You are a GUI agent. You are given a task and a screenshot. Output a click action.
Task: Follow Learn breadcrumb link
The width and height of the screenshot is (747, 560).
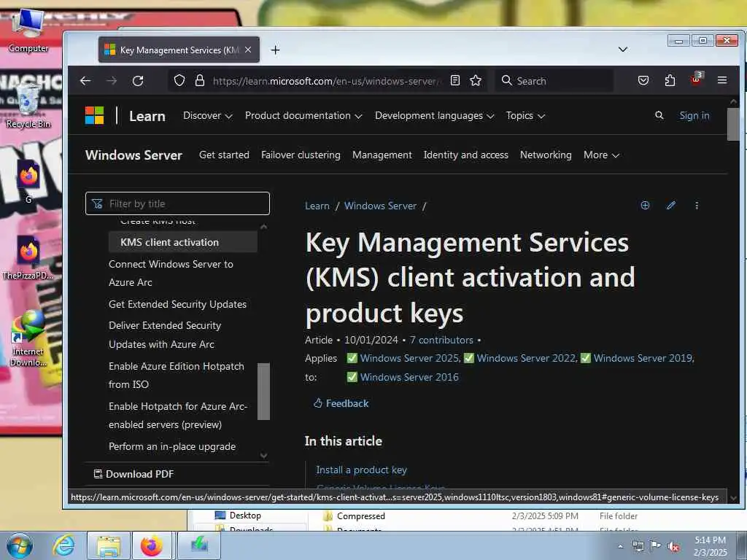[317, 206]
